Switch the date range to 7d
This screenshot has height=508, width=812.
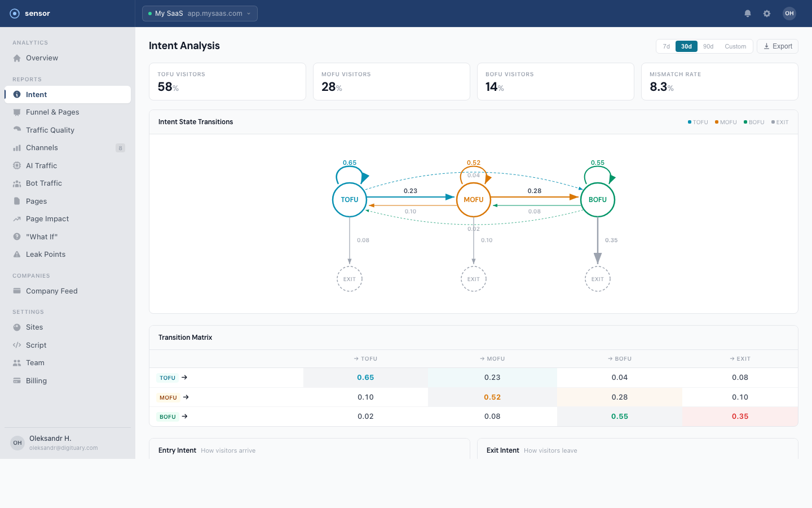click(666, 46)
